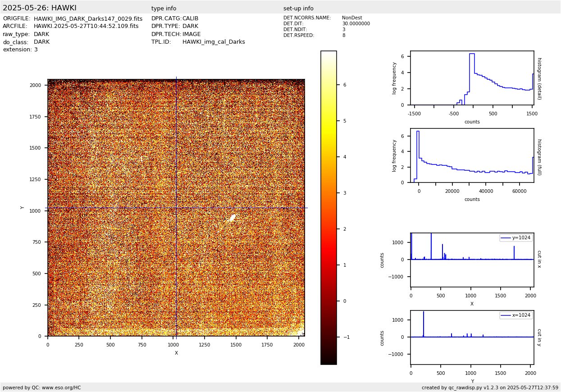Click the ARCFILE HAWKI.2025-05-27T10:44:52.109.fits name
The height and width of the screenshot is (392, 561).
pyautogui.click(x=86, y=27)
